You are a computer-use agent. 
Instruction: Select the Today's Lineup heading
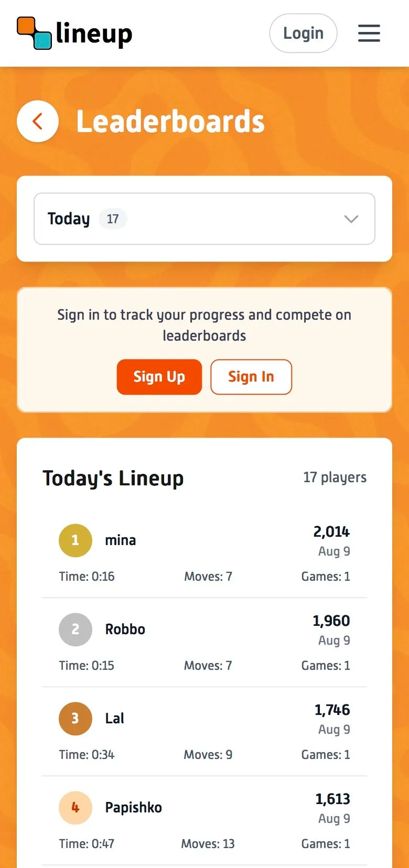113,478
